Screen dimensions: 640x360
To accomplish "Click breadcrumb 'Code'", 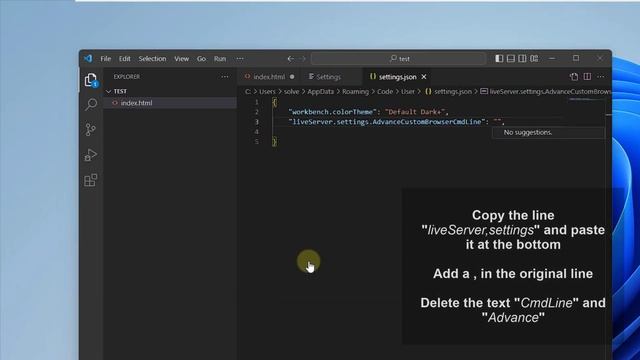I will [x=385, y=91].
